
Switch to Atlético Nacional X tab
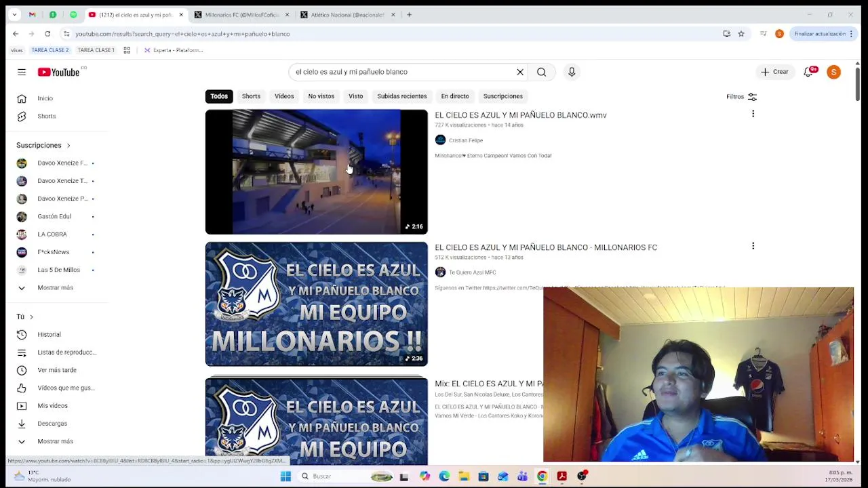(x=347, y=14)
